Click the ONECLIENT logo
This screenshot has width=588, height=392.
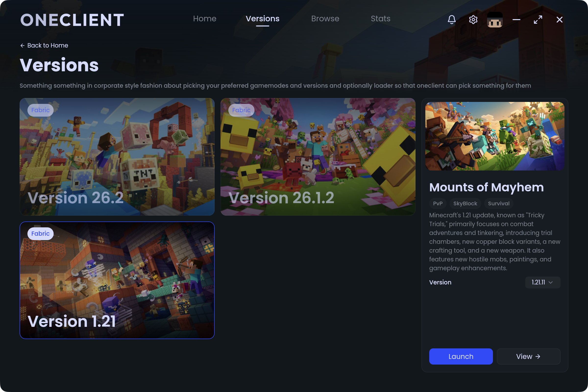pyautogui.click(x=72, y=20)
